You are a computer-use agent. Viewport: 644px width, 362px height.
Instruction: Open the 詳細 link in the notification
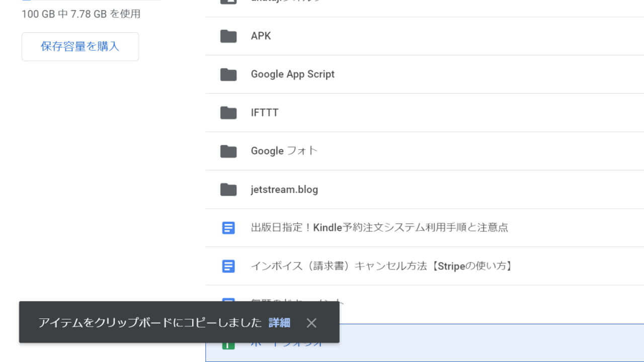tap(279, 323)
